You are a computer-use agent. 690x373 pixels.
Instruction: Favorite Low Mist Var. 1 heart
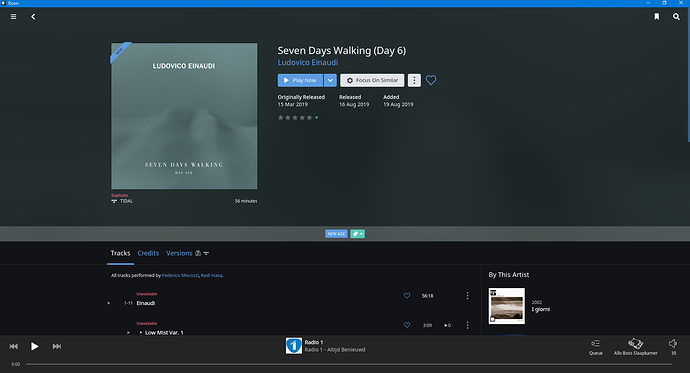pos(407,325)
